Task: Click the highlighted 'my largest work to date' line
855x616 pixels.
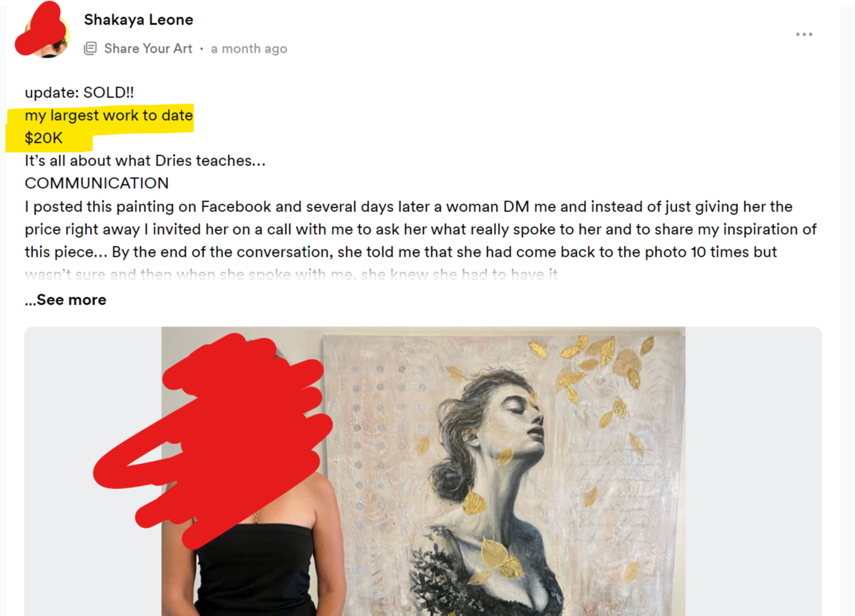Action: coord(108,115)
